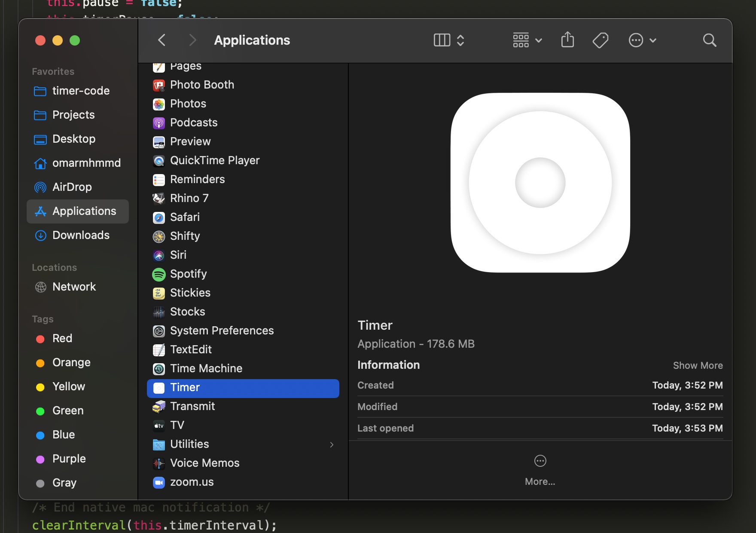This screenshot has width=756, height=533.
Task: Select the Transmit truck icon
Action: click(x=159, y=407)
